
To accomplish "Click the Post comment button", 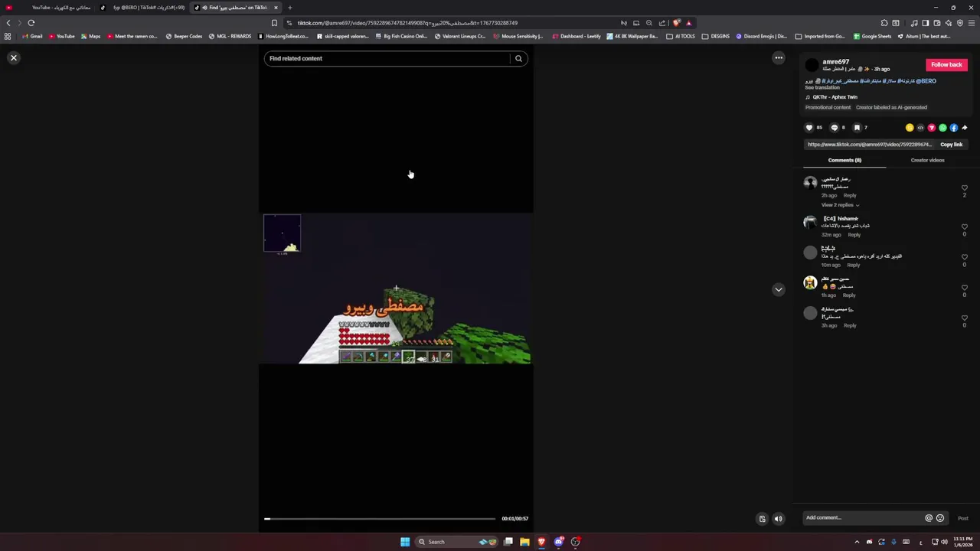I will (x=963, y=518).
